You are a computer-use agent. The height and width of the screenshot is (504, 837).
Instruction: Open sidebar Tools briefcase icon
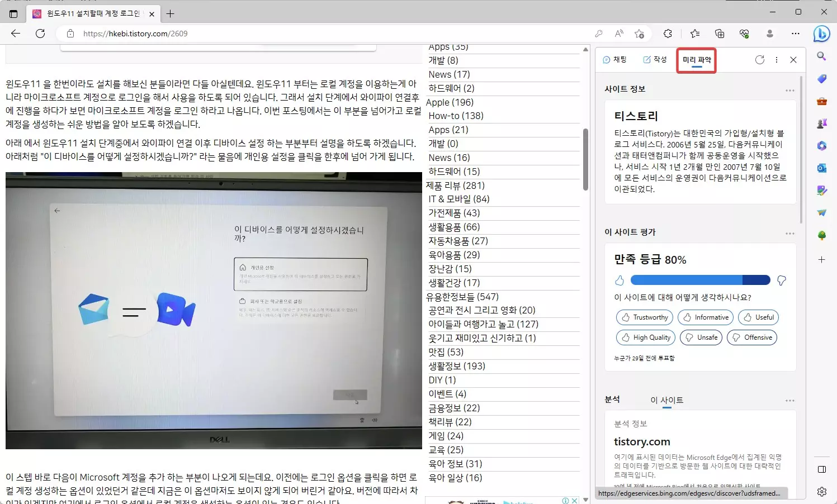click(x=821, y=101)
